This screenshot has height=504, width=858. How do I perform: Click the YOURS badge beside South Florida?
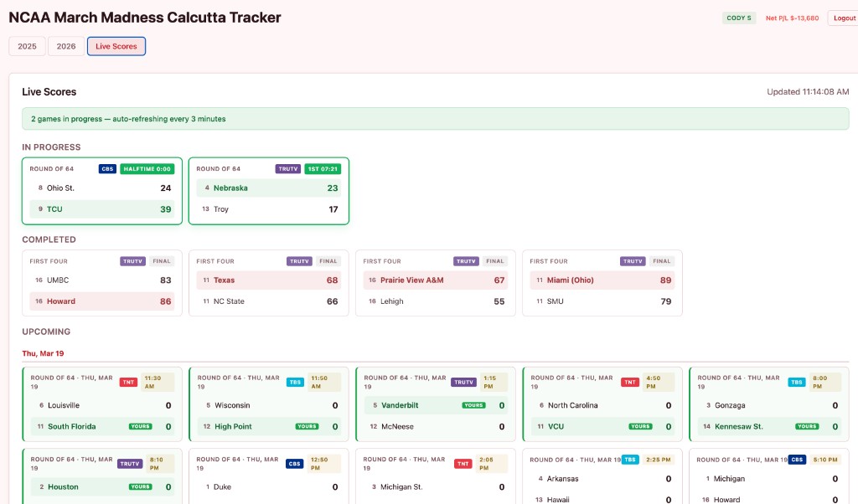[x=140, y=427]
